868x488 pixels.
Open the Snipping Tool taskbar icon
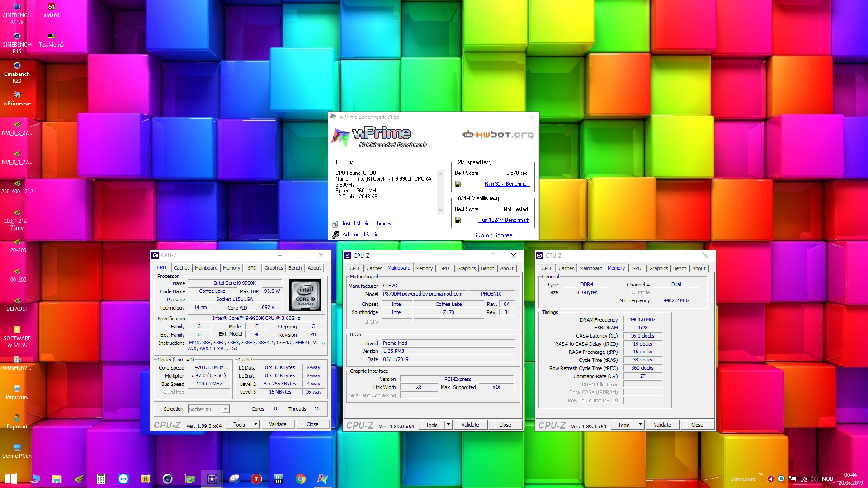point(234,479)
